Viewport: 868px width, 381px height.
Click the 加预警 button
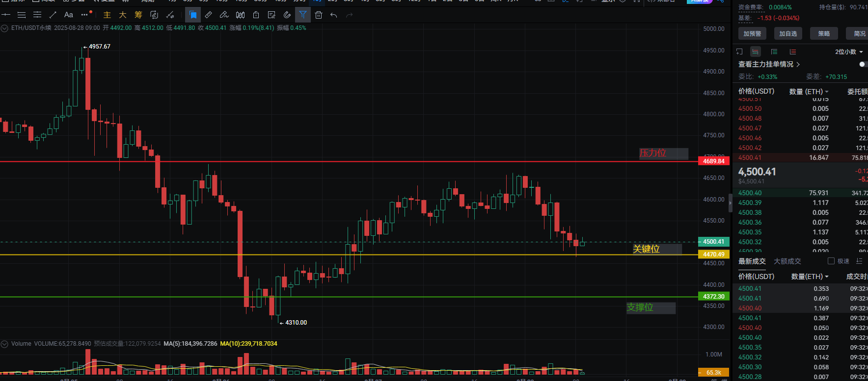pyautogui.click(x=752, y=33)
